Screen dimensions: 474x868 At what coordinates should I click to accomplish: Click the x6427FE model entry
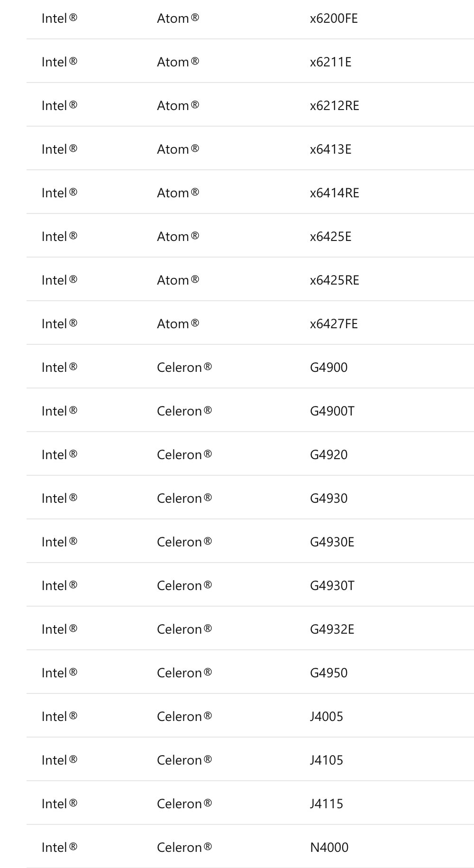coord(334,324)
